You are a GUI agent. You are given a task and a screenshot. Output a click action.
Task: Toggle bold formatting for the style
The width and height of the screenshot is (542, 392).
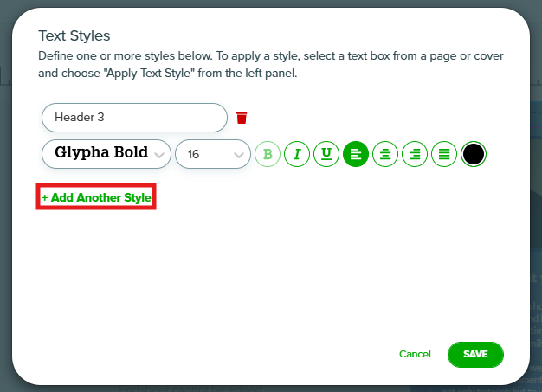(268, 154)
